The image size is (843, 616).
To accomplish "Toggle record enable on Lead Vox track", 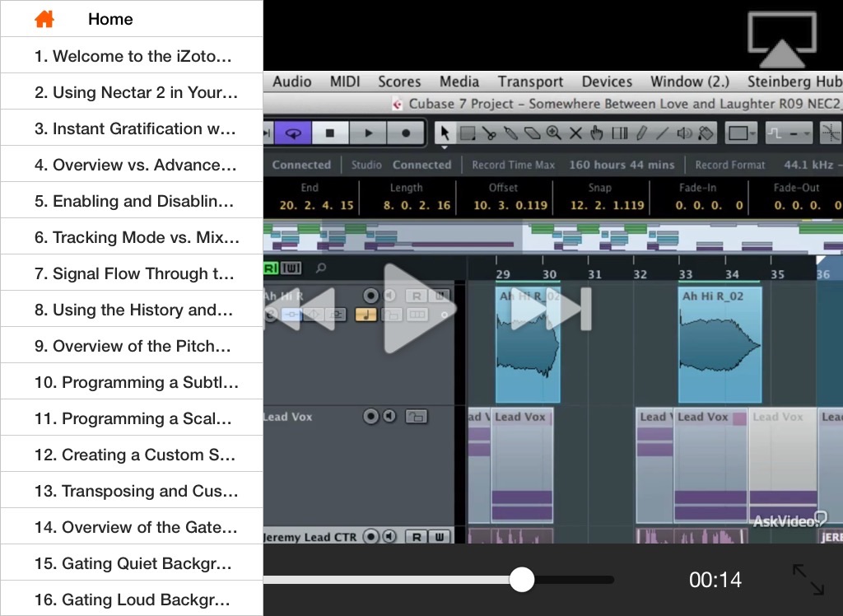I will (370, 416).
